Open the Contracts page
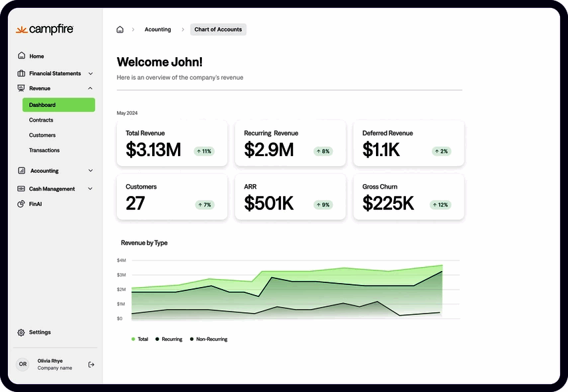Image resolution: width=568 pixels, height=392 pixels. (42, 120)
